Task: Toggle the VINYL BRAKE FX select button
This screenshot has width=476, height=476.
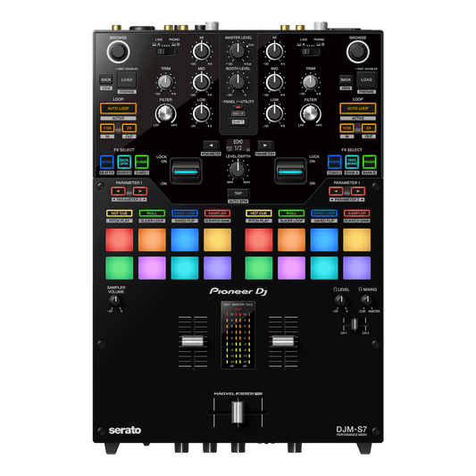Action: [352, 163]
